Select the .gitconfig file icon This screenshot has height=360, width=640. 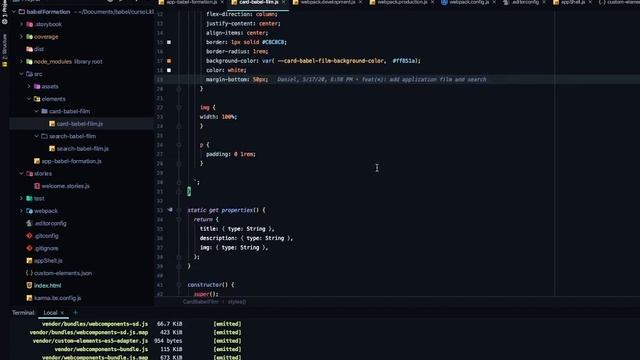29,236
